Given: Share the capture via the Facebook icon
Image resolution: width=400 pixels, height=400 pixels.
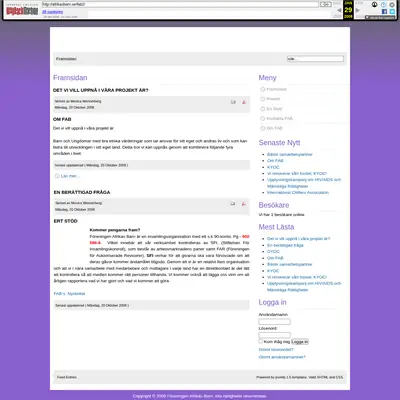Looking at the screenshot, I should click(x=384, y=11).
